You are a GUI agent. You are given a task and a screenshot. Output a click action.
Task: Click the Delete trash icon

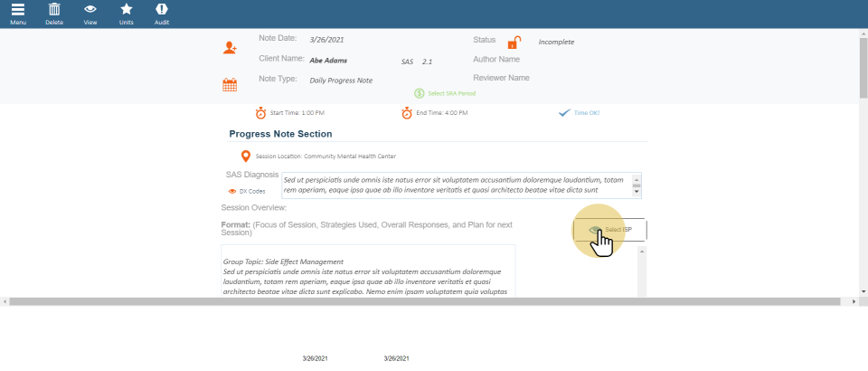click(x=54, y=9)
